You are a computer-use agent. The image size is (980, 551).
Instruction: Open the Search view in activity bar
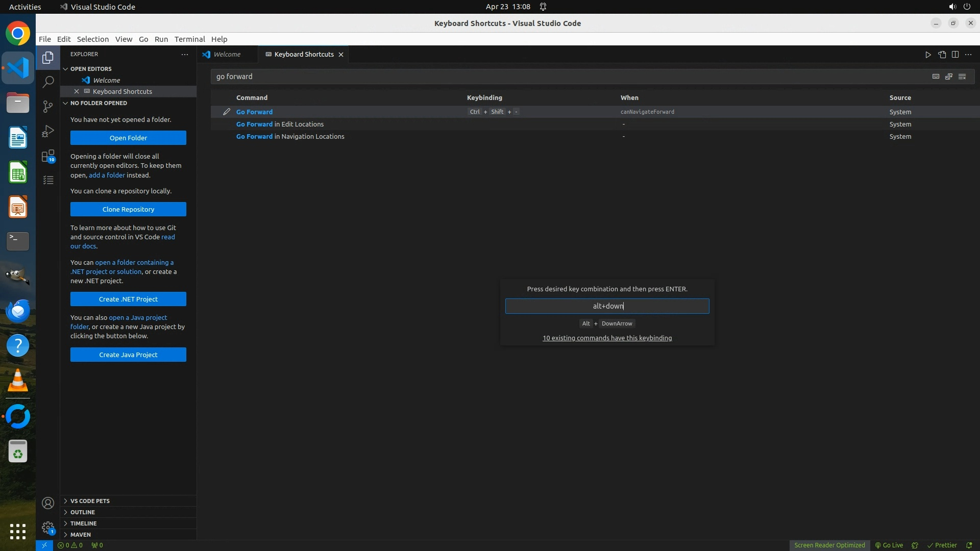click(48, 82)
